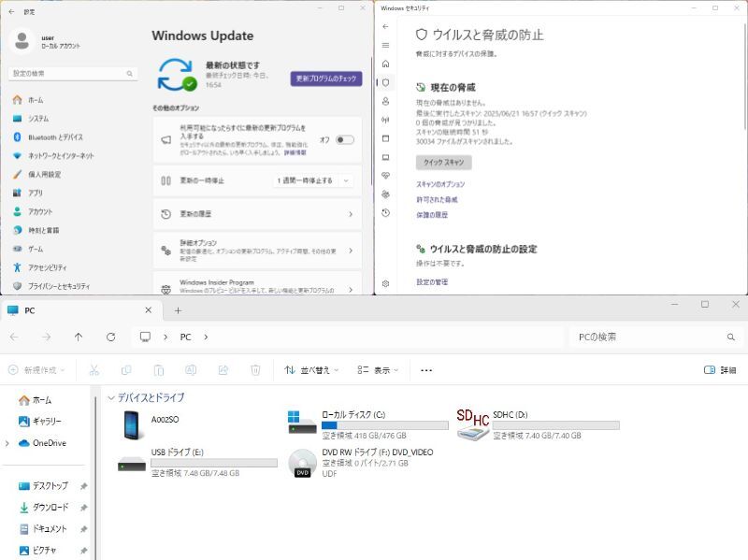Collapse the デバイスとドライブ group
Viewport: 748px width, 560px height.
111,397
